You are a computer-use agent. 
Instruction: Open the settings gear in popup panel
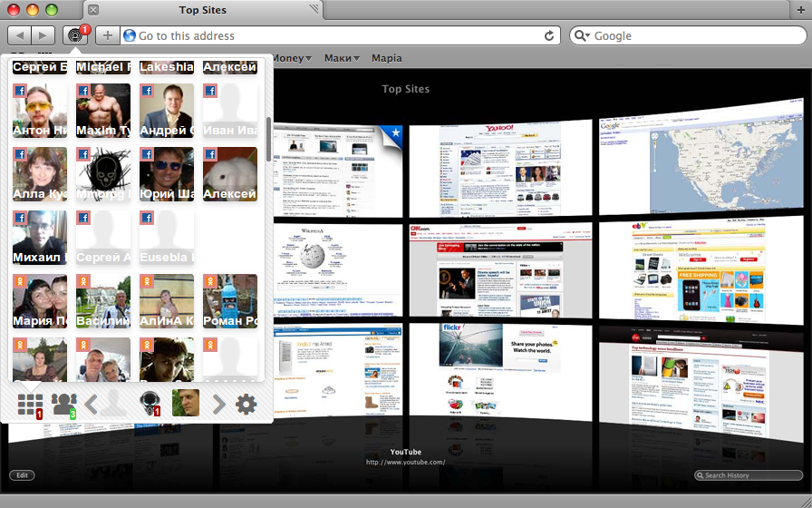point(246,404)
